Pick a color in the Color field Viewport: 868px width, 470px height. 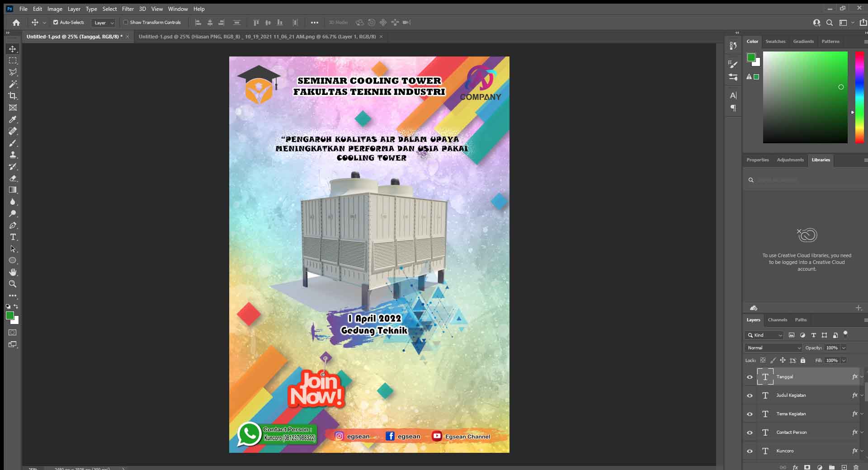tap(805, 97)
